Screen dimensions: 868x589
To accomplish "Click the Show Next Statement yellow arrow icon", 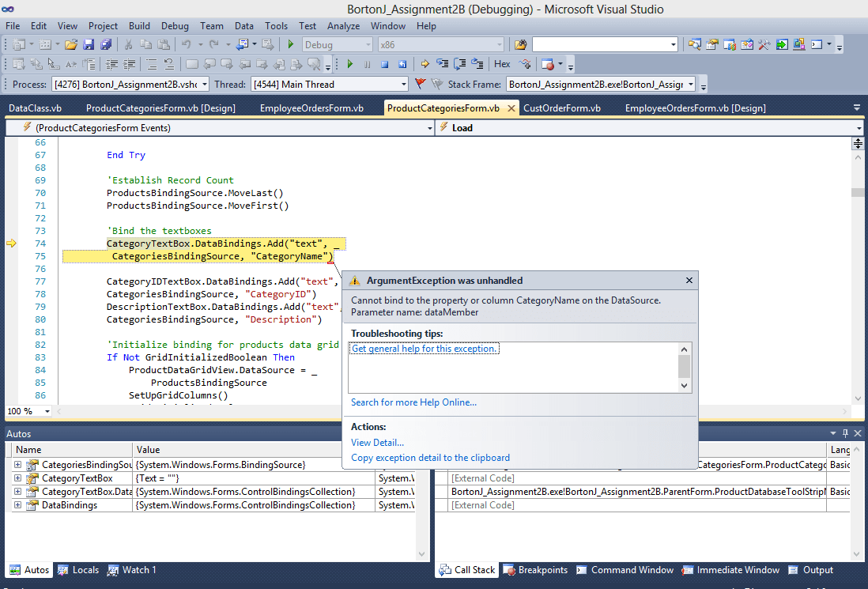I will [x=425, y=64].
